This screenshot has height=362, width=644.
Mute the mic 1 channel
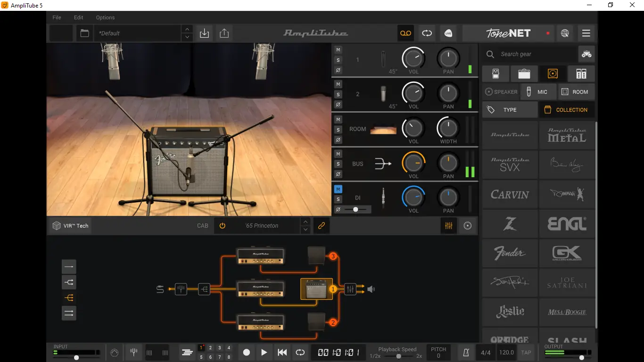pos(338,50)
